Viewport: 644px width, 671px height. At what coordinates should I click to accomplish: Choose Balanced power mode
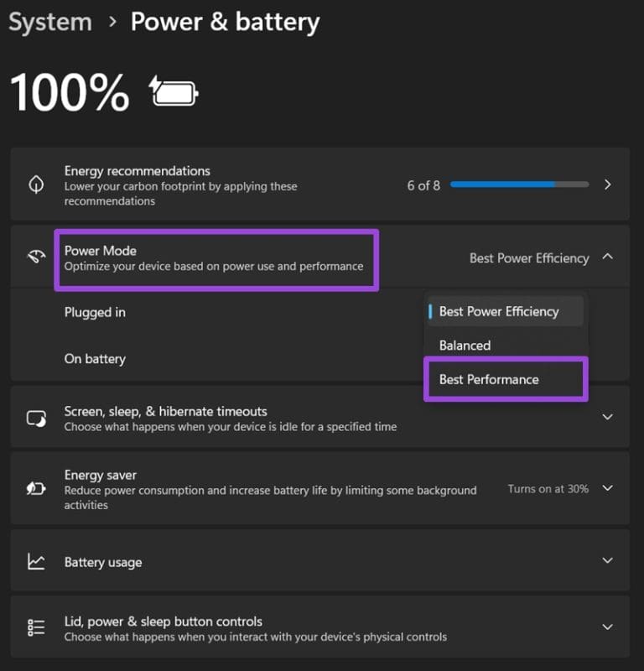point(463,345)
